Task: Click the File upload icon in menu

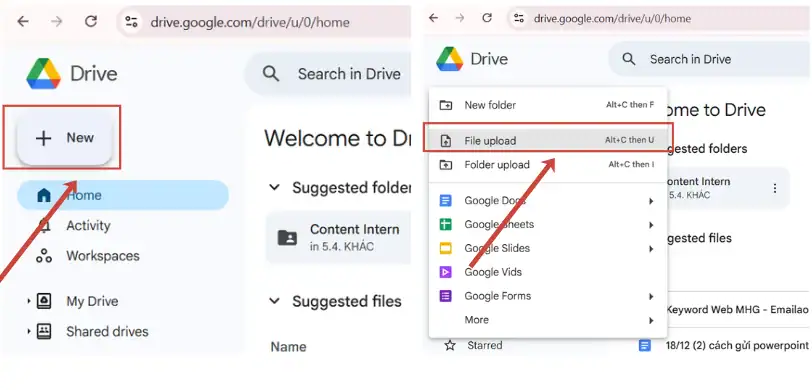Action: [445, 140]
